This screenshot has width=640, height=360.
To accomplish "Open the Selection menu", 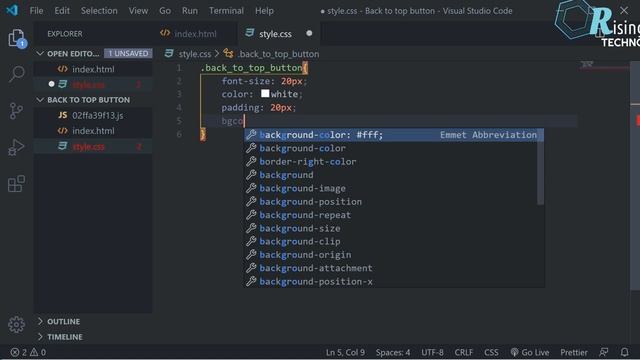I will [x=99, y=11].
